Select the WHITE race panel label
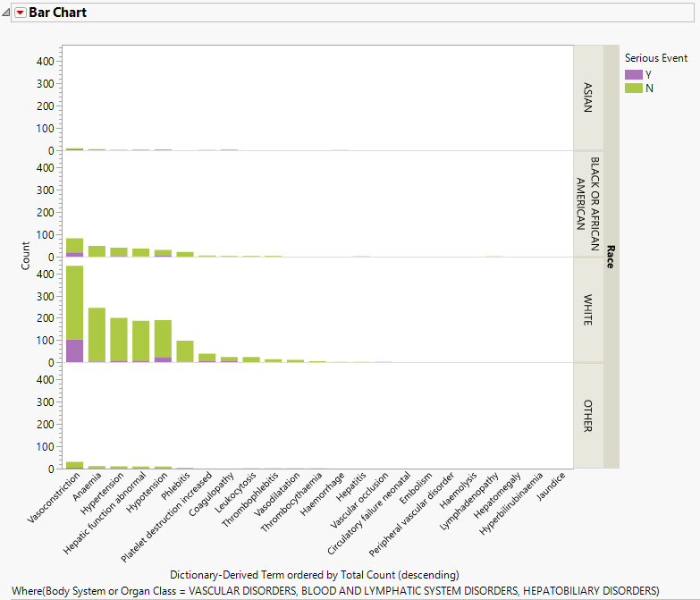The width and height of the screenshot is (700, 600). point(587,309)
